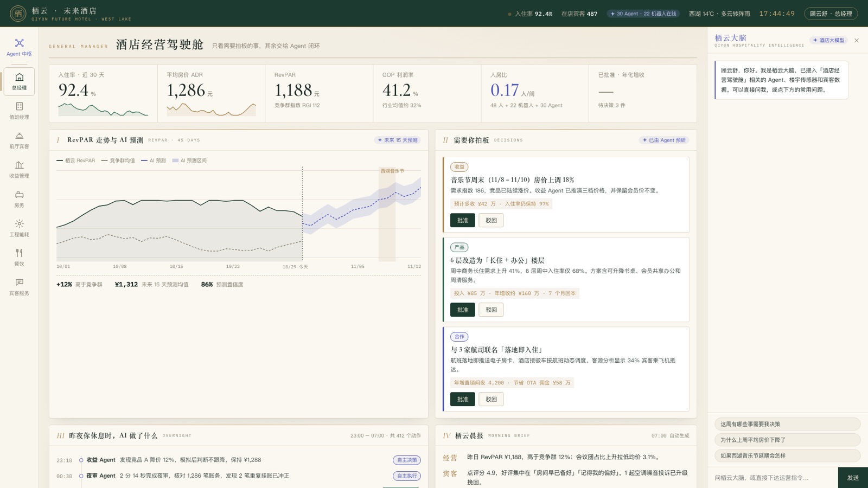
Task: Click the 自主执行 tag on 夜审 Agent row
Action: (406, 476)
